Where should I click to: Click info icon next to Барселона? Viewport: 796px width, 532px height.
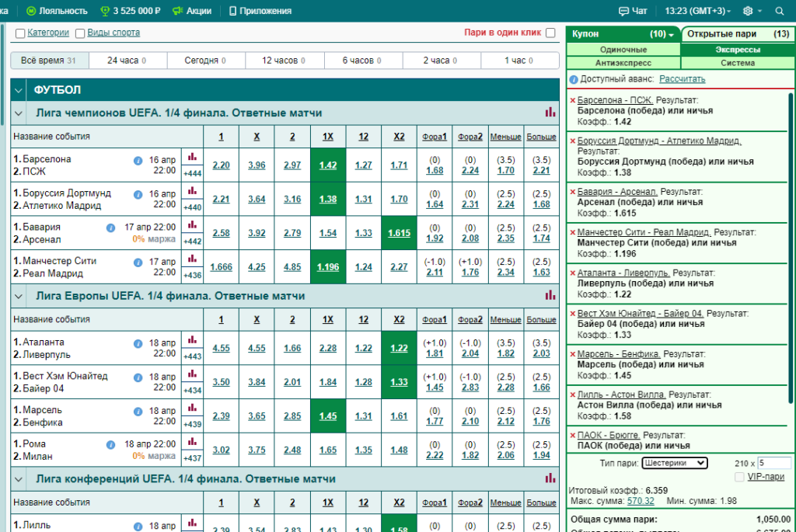click(138, 161)
